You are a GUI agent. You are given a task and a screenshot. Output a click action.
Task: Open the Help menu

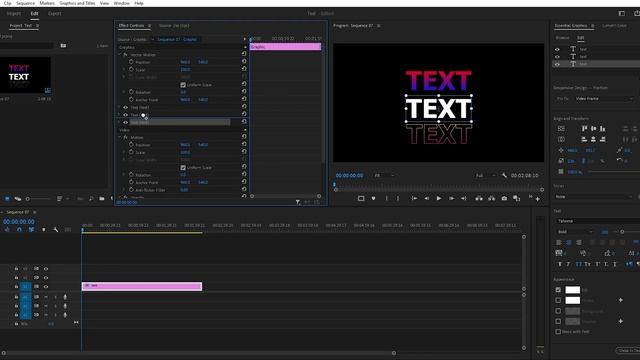pos(139,3)
